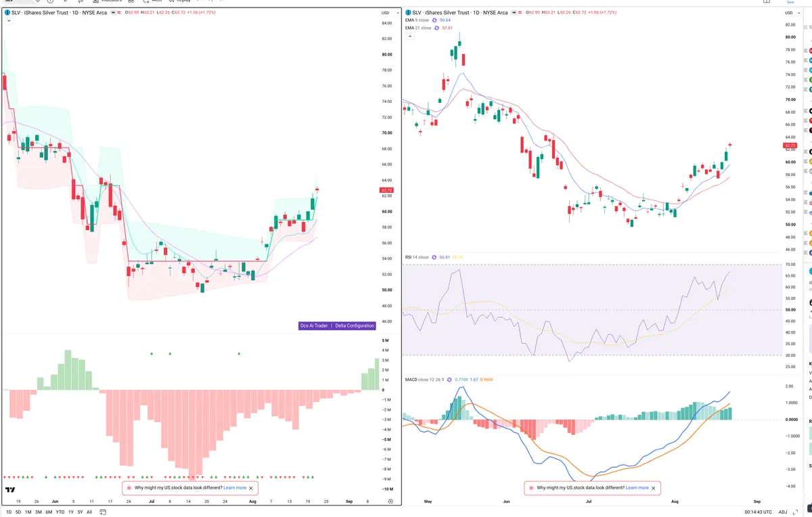Follow Learn more link on right chart
Viewport: 812px width, 517px height.
[x=637, y=487]
